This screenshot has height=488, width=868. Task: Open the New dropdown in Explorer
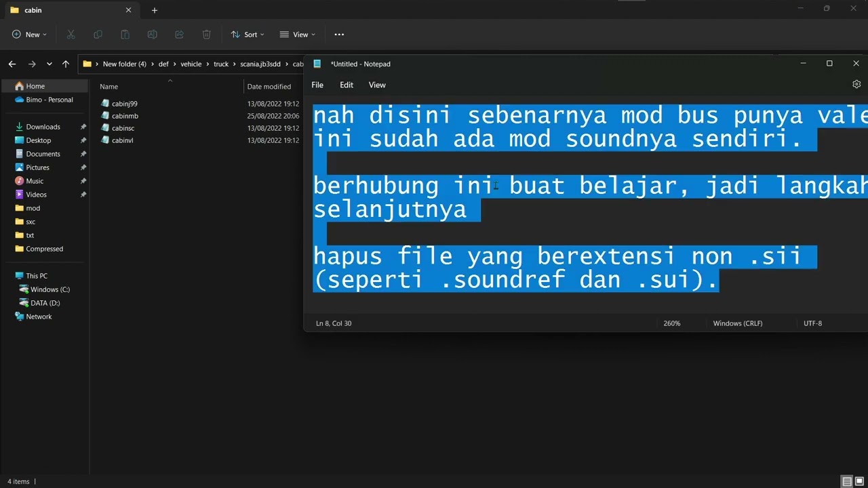[x=30, y=35]
